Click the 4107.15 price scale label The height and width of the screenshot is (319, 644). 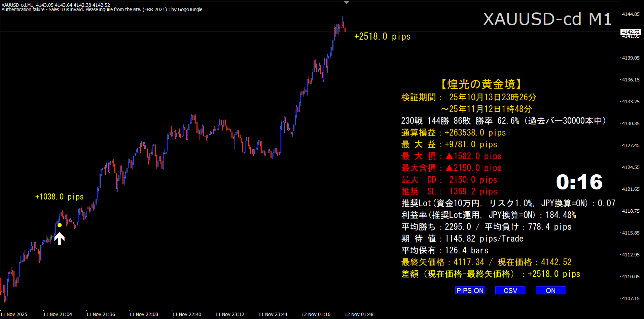(x=631, y=298)
